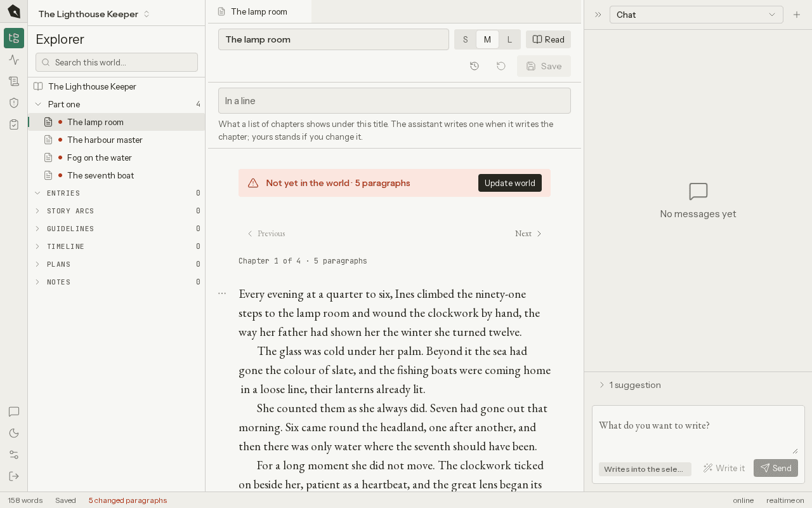Image resolution: width=812 pixels, height=508 pixels.
Task: Open paragraph options ellipsis menu
Action: pos(222,293)
